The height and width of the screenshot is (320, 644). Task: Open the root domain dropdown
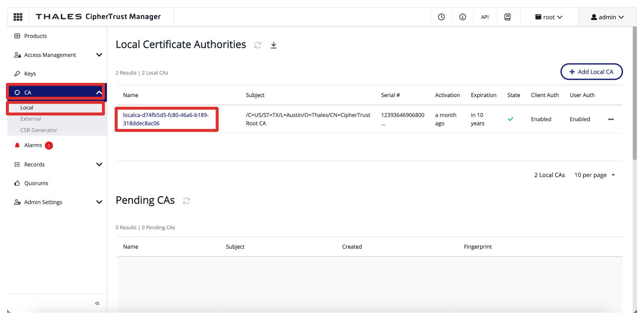(x=549, y=17)
